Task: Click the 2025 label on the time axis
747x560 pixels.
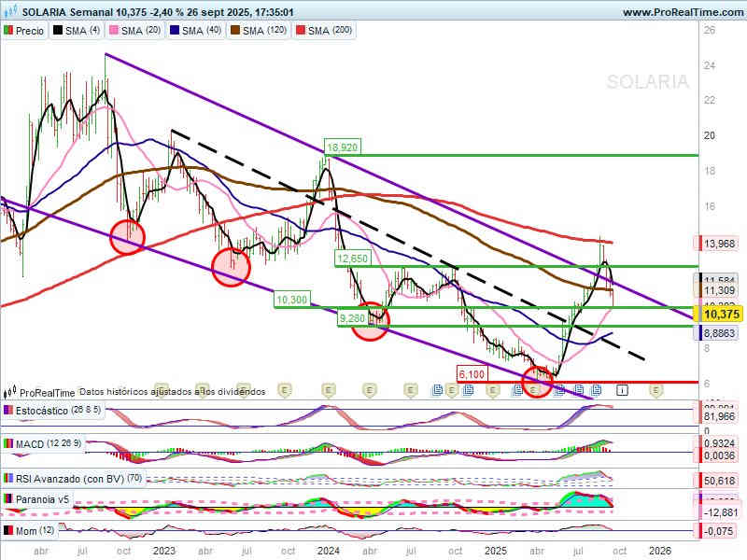Action: point(496,551)
